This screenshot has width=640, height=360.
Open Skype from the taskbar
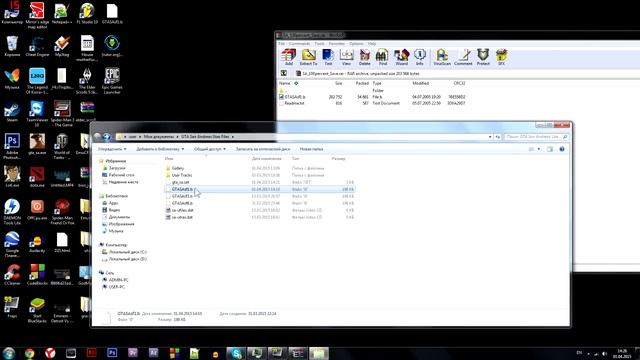point(236,353)
